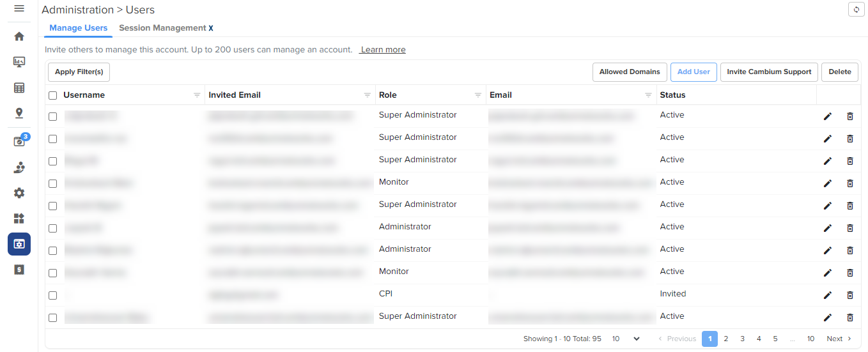
Task: Select the Manage Users tab
Action: pyautogui.click(x=78, y=28)
